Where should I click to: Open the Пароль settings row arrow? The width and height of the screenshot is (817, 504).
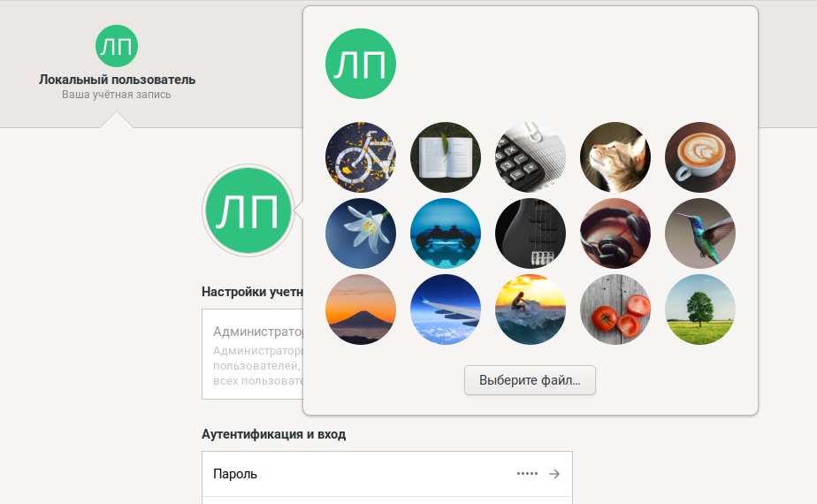(554, 474)
